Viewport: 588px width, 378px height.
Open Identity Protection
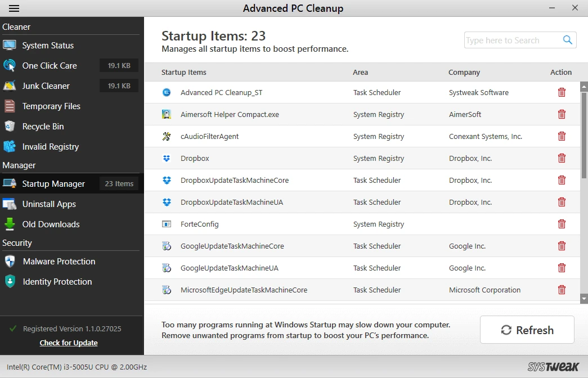click(56, 281)
